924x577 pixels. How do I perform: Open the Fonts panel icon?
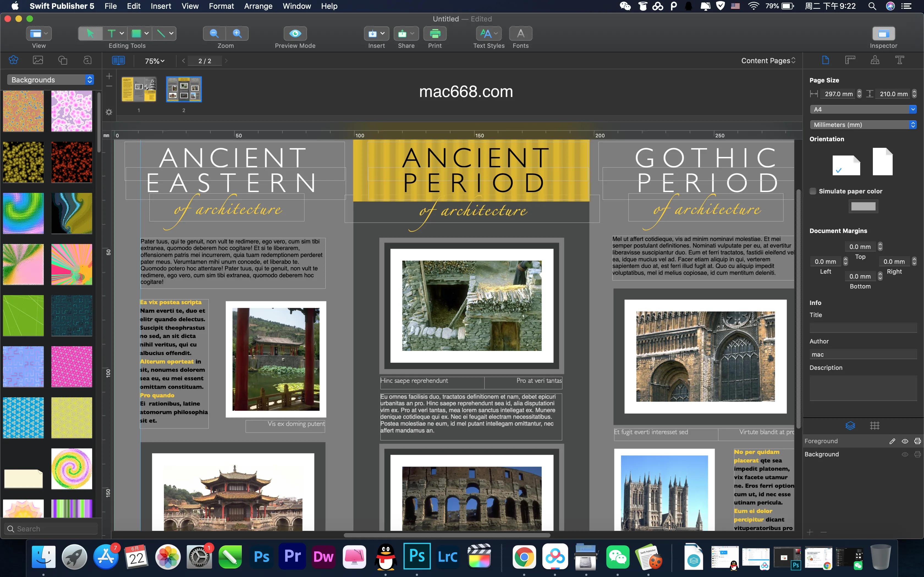click(520, 34)
